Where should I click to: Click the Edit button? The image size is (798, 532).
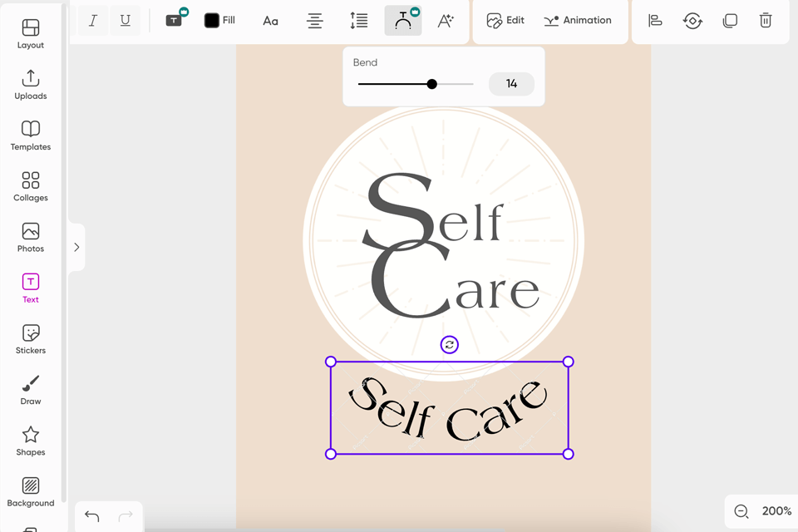click(505, 20)
